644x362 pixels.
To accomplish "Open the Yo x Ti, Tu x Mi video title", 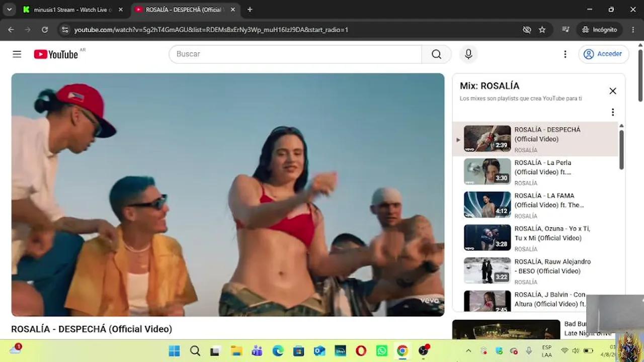I will pyautogui.click(x=552, y=233).
